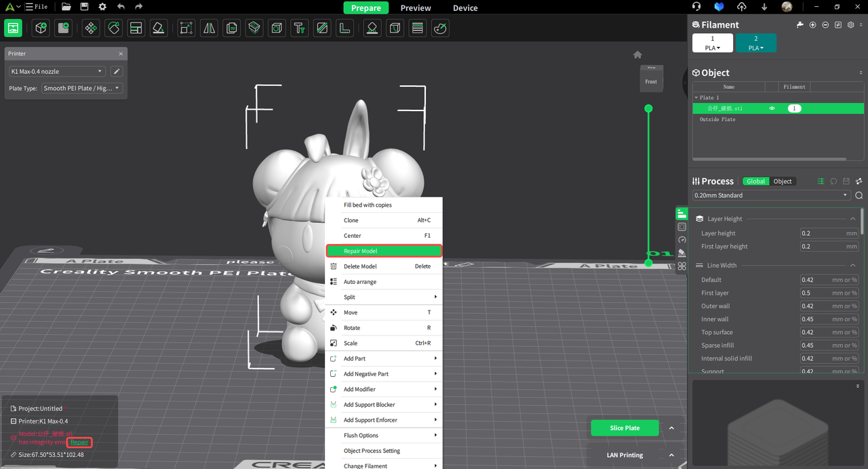Add a new plate with the plate-plus icon
The width and height of the screenshot is (868, 469).
(x=64, y=28)
